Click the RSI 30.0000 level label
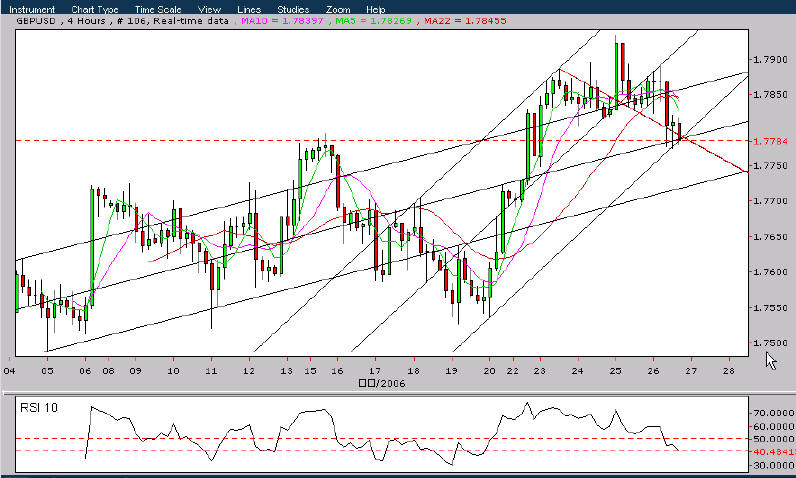796x478 pixels. [x=773, y=465]
